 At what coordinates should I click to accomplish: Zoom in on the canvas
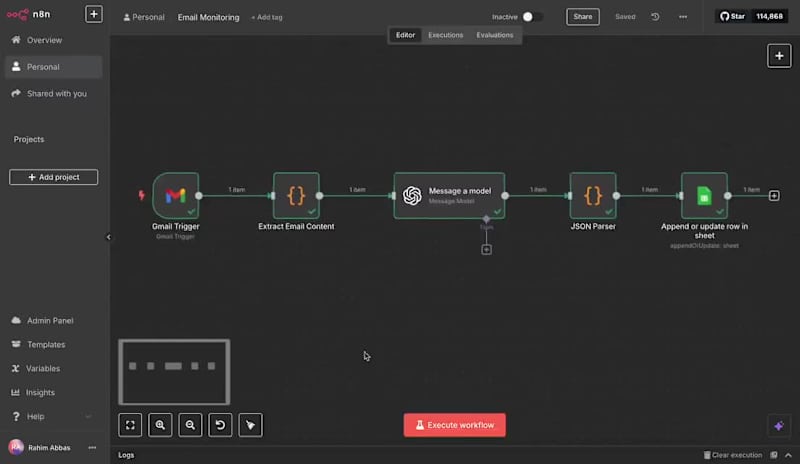click(x=160, y=425)
